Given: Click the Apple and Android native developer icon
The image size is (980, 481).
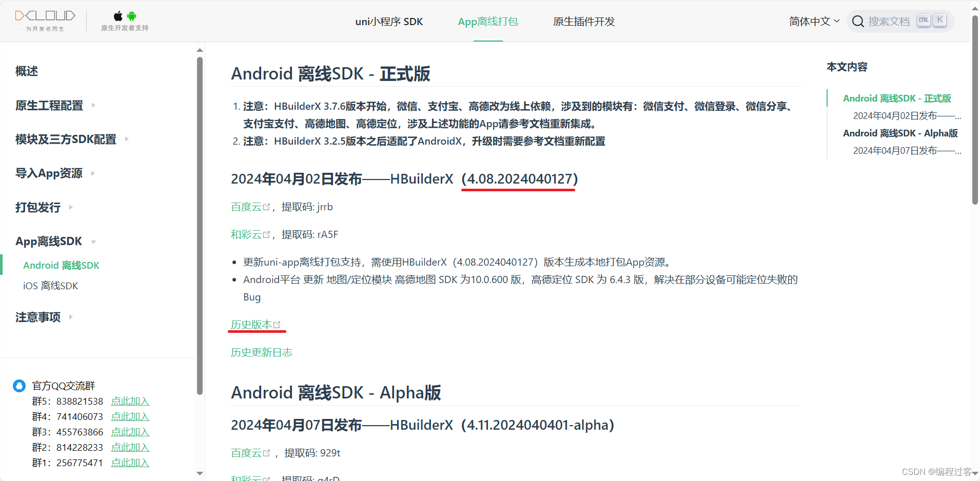Looking at the screenshot, I should pyautogui.click(x=125, y=16).
